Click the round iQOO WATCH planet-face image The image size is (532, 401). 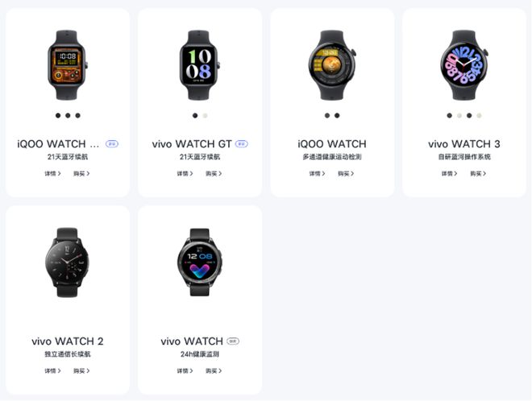point(332,65)
